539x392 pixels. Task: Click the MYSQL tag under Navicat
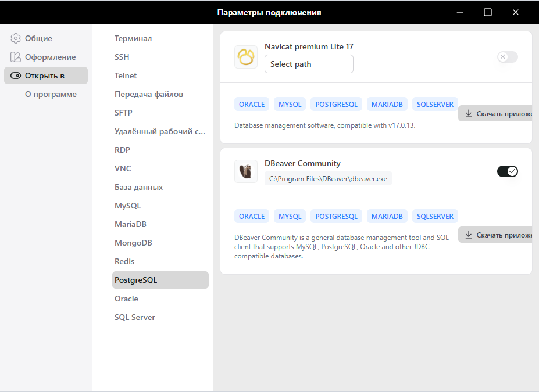click(x=290, y=105)
